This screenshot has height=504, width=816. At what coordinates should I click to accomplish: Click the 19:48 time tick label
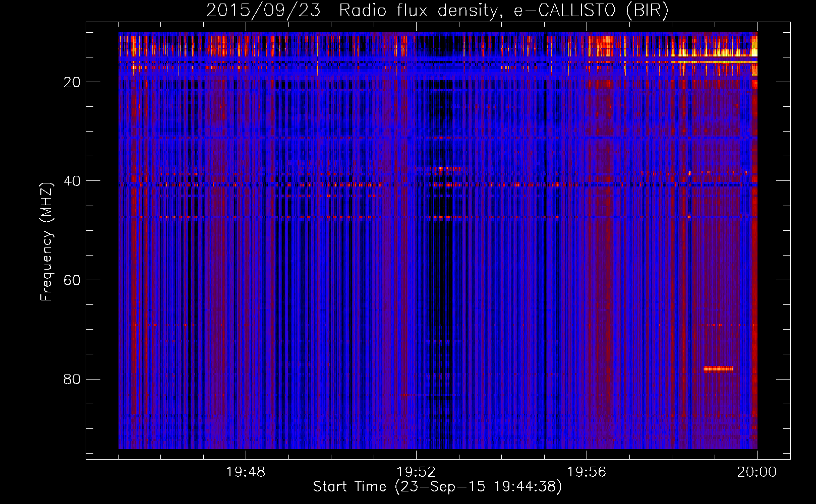[x=246, y=472]
